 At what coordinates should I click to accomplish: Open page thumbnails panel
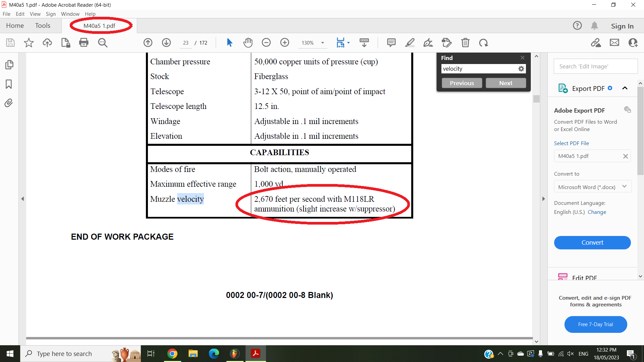tap(9, 65)
